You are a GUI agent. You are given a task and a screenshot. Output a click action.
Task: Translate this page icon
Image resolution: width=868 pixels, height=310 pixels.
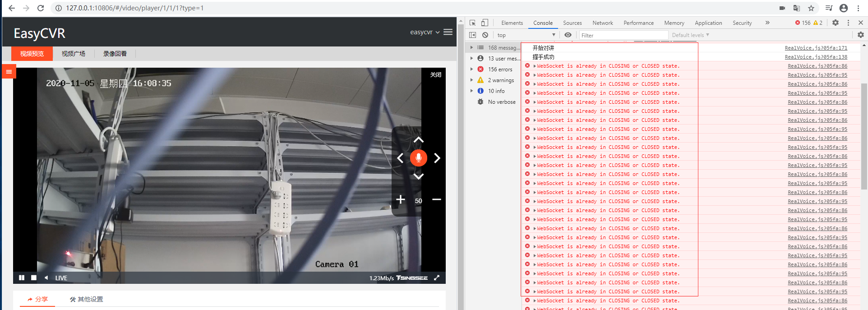[x=797, y=8]
